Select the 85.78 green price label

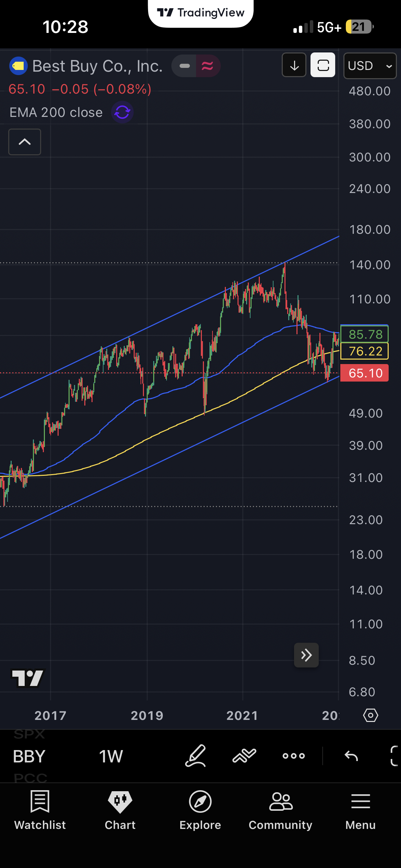(x=365, y=334)
